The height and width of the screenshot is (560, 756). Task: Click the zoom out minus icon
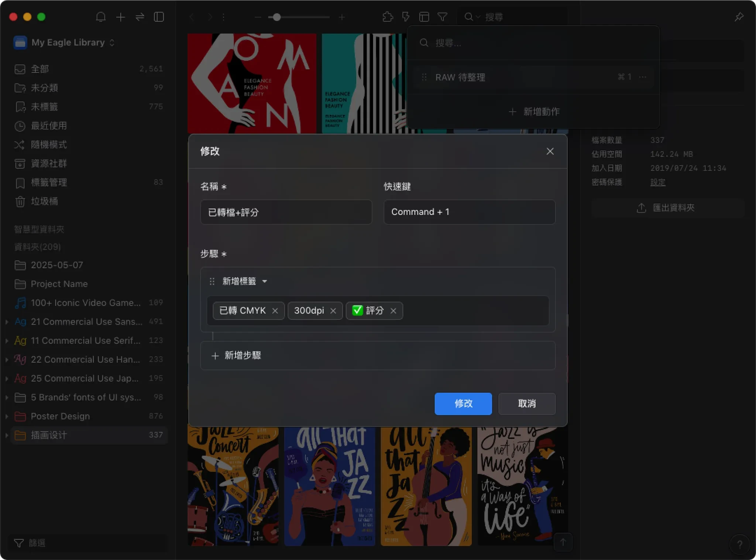click(258, 17)
